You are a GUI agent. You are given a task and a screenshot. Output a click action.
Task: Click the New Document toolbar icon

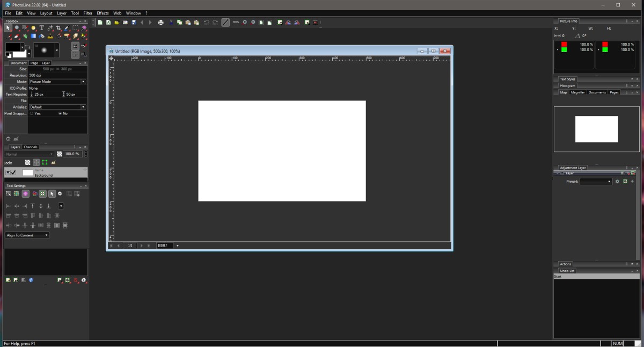pos(100,23)
